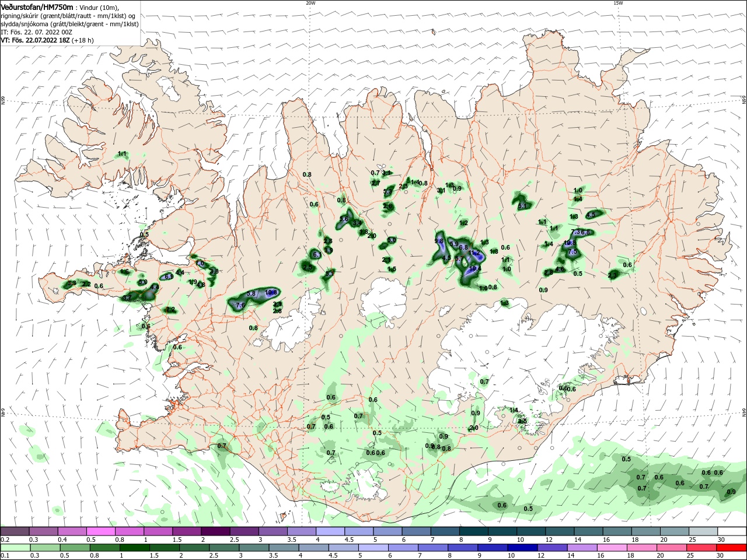The image size is (747, 560).
Task: Select the 'VT: Fös. 22.07.2022 18Z' line
Action: [x=35, y=40]
